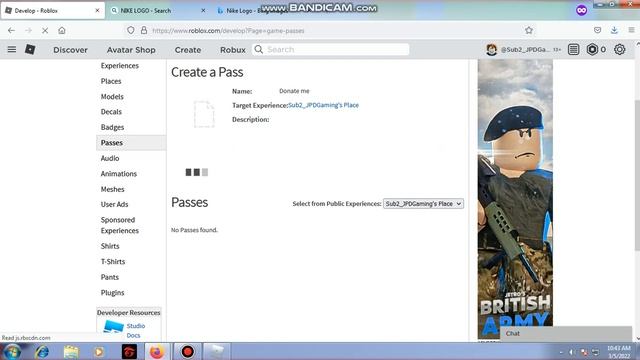The width and height of the screenshot is (640, 360).
Task: Click the Docs link under Developer Resources
Action: (x=133, y=336)
